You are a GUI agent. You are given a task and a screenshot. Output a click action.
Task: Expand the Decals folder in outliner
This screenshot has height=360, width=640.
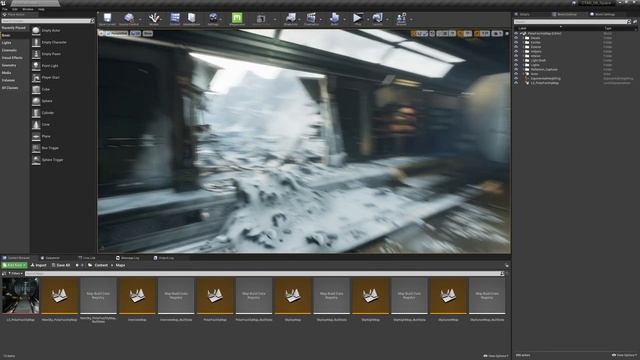click(523, 38)
